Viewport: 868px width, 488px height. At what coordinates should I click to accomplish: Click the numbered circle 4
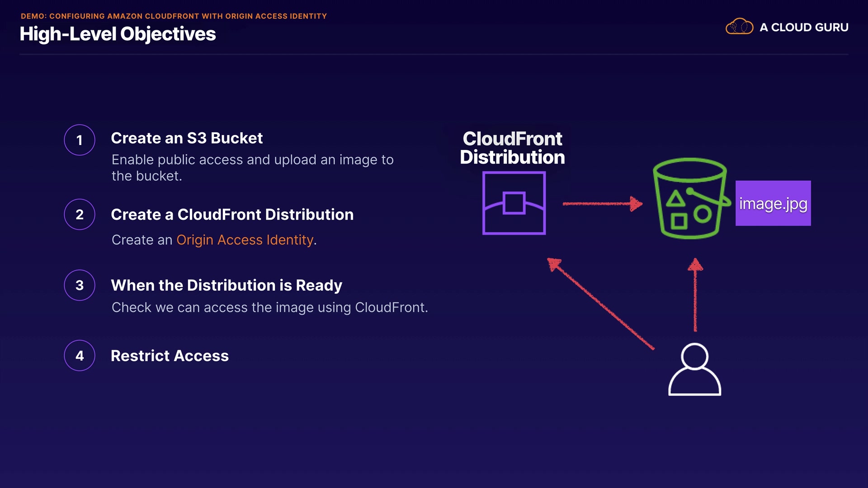pyautogui.click(x=80, y=356)
